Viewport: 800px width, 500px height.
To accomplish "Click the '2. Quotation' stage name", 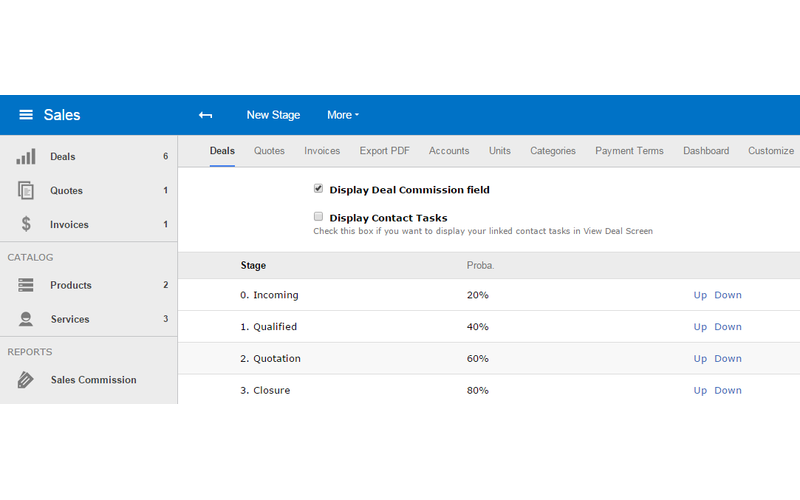I will click(x=270, y=359).
